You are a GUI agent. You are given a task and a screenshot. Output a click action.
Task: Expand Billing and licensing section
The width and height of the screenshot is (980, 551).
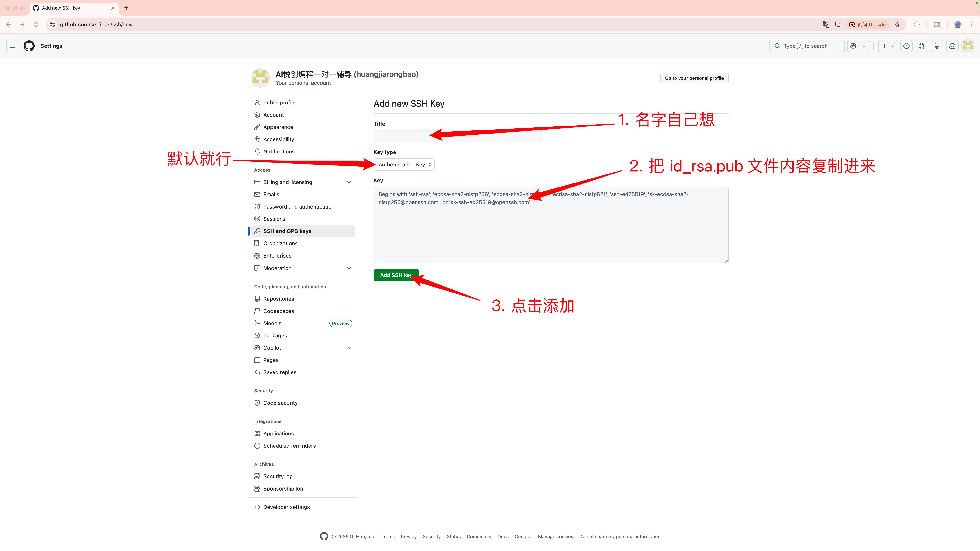(303, 182)
